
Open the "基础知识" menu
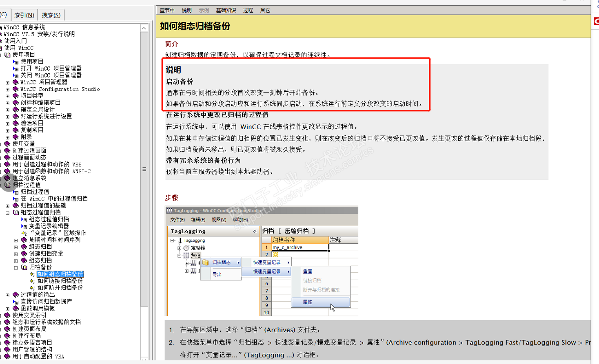pos(226,10)
